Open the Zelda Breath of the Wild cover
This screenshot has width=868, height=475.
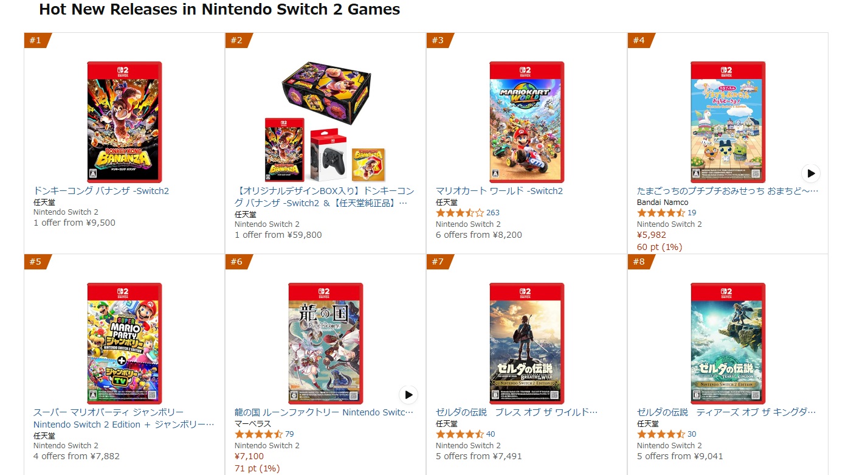coord(526,343)
